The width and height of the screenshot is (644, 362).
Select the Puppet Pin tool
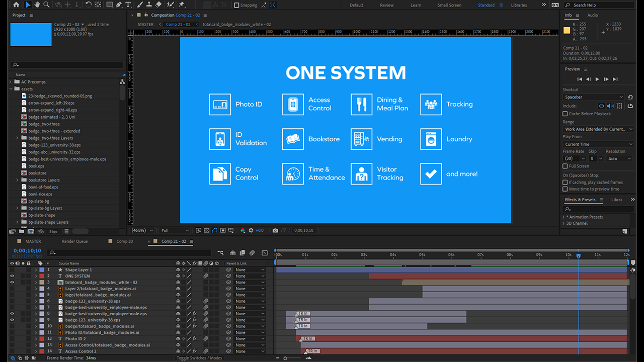[x=181, y=5]
